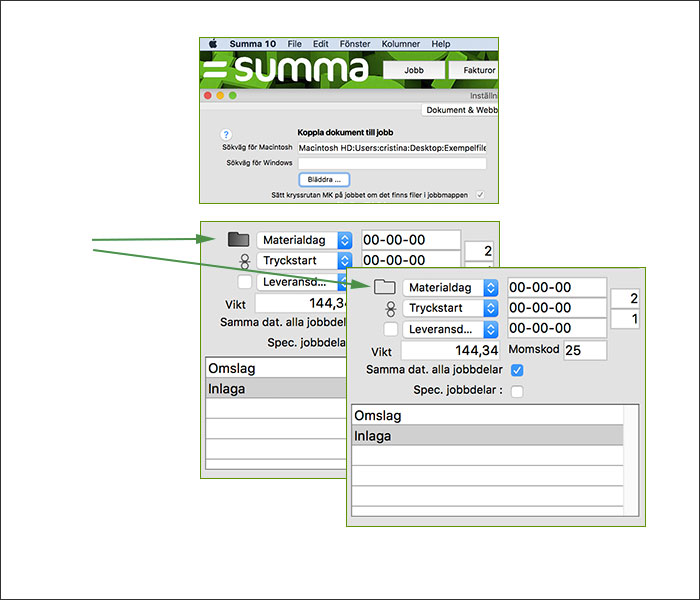Viewport: 700px width, 600px height.
Task: Click the field showing 2 in back panel
Action: [479, 251]
